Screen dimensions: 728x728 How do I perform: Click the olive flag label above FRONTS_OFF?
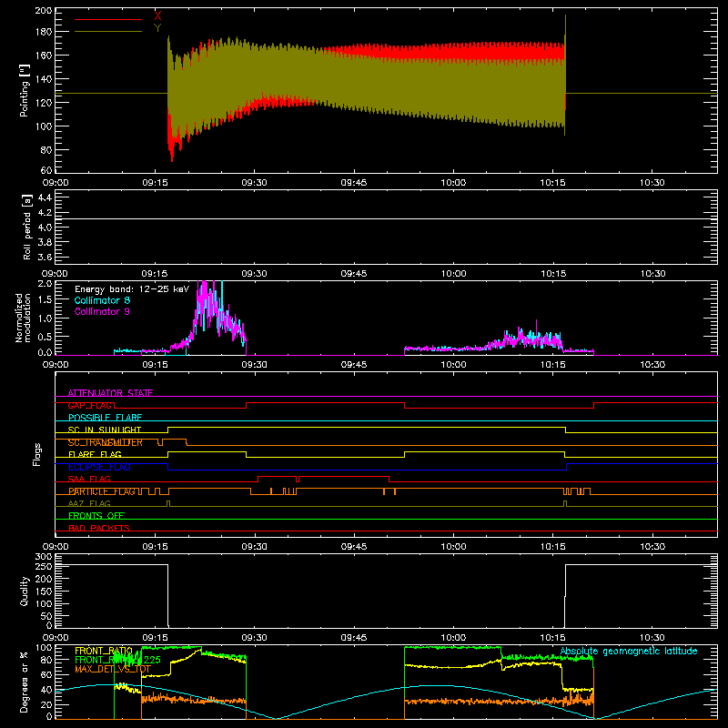(89, 504)
